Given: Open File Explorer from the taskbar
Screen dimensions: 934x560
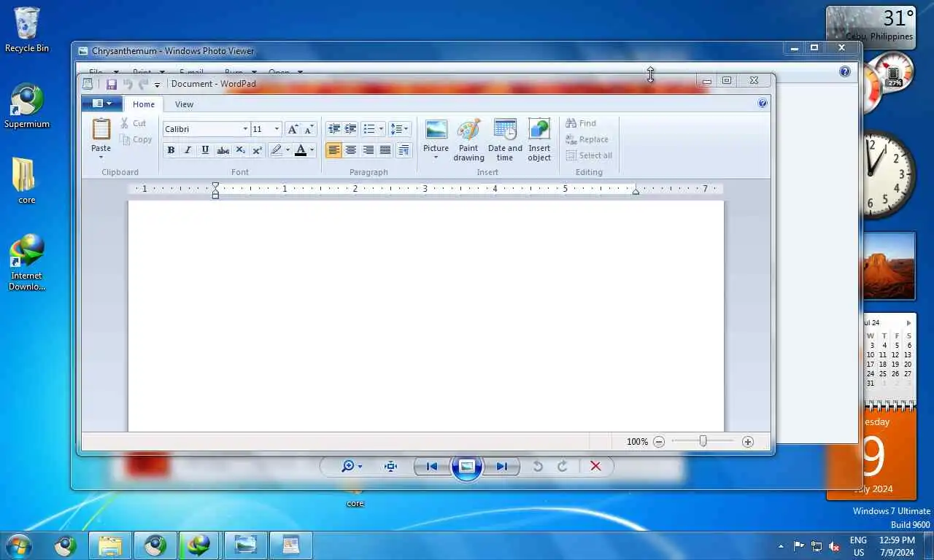Looking at the screenshot, I should 110,545.
